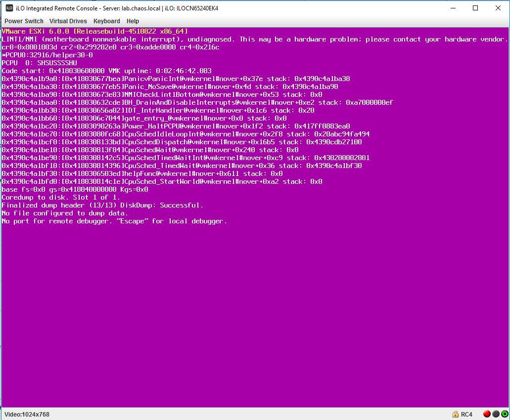Click the cr0=0x8001003d register line

pyautogui.click(x=111, y=47)
